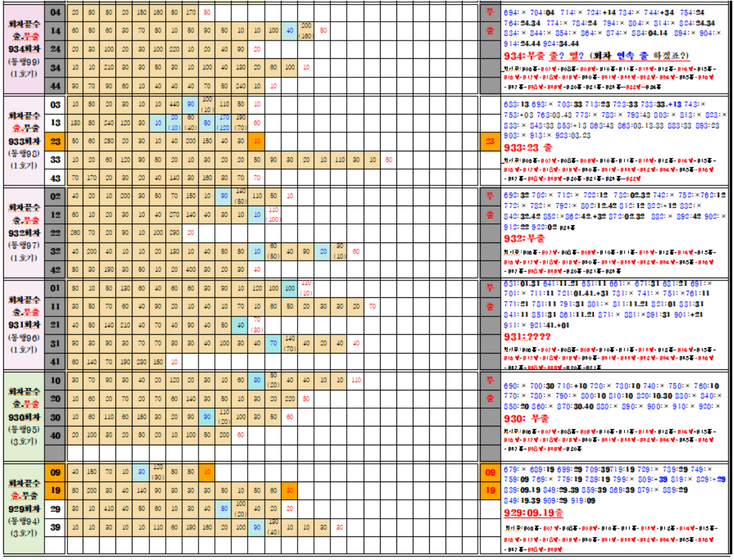Select the orange 23 cell beside the 933 notes
The height and width of the screenshot is (560, 734).
490,140
